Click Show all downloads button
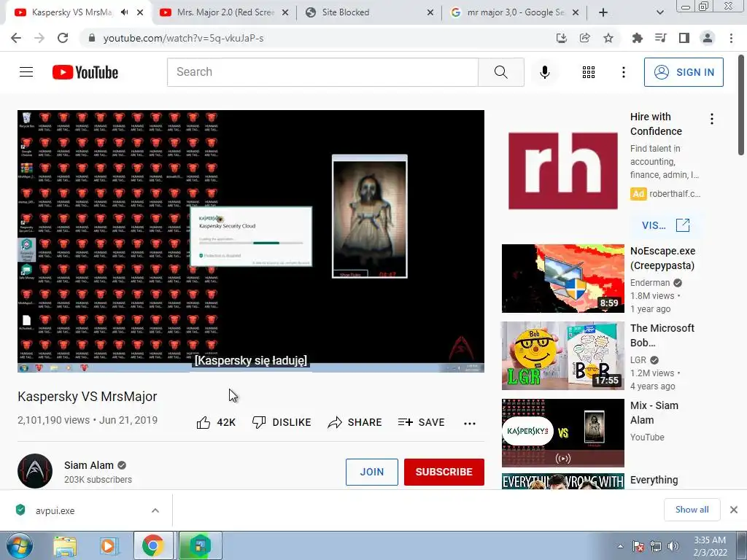The image size is (747, 560). [x=692, y=510]
